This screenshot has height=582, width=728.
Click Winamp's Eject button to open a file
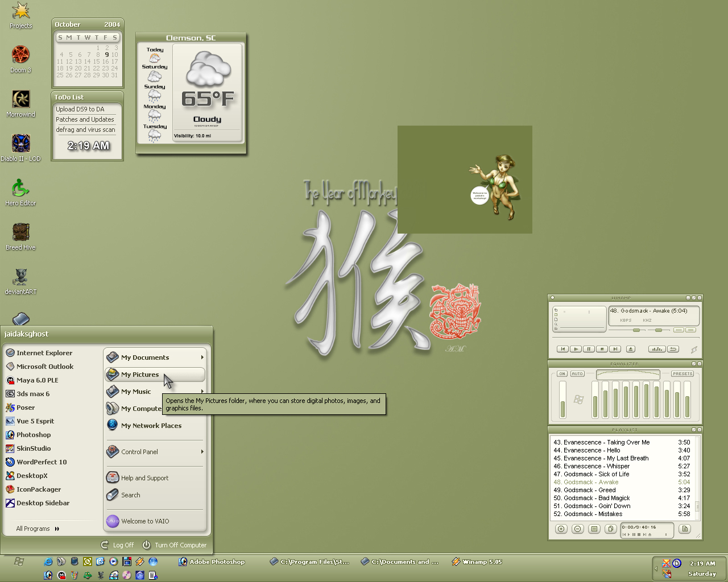(631, 349)
